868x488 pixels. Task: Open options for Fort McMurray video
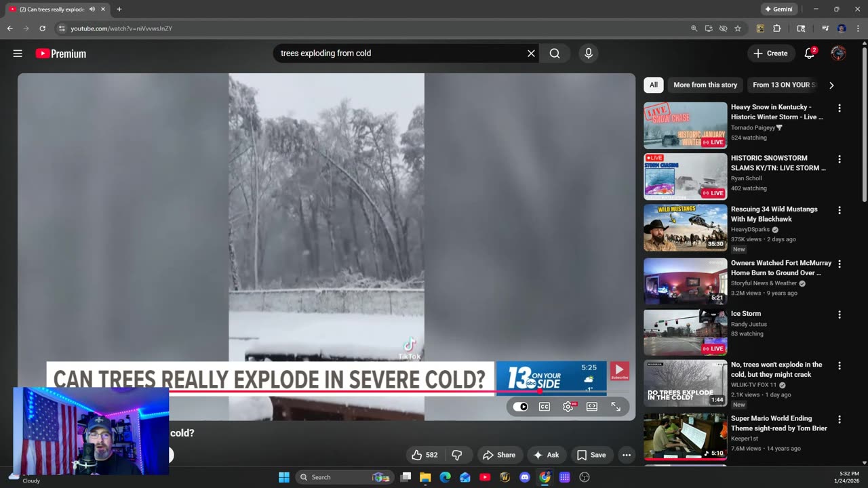pyautogui.click(x=840, y=264)
